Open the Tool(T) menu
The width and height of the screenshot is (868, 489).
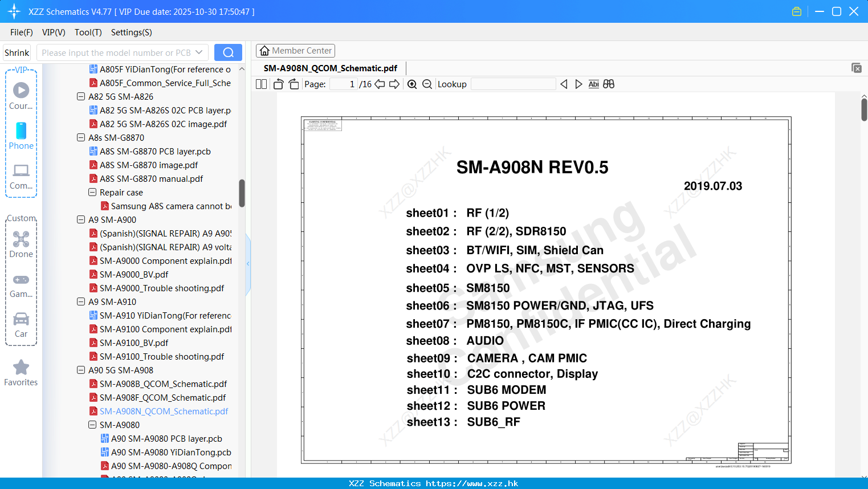(88, 32)
